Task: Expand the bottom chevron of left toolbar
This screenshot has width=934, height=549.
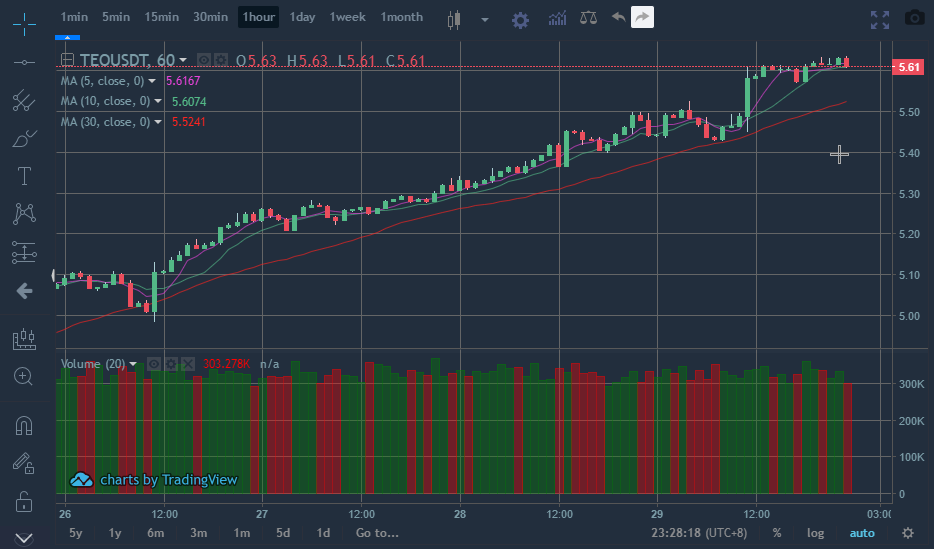Action: [24, 538]
